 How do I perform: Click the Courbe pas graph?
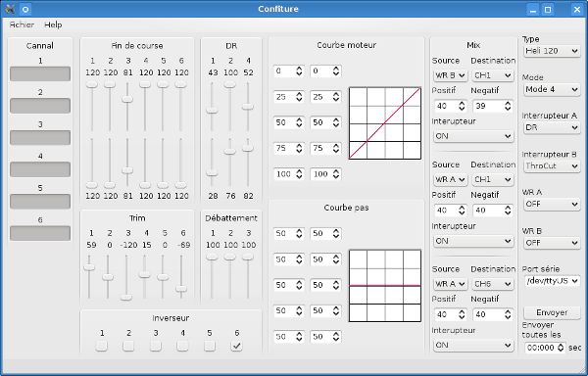pos(385,286)
